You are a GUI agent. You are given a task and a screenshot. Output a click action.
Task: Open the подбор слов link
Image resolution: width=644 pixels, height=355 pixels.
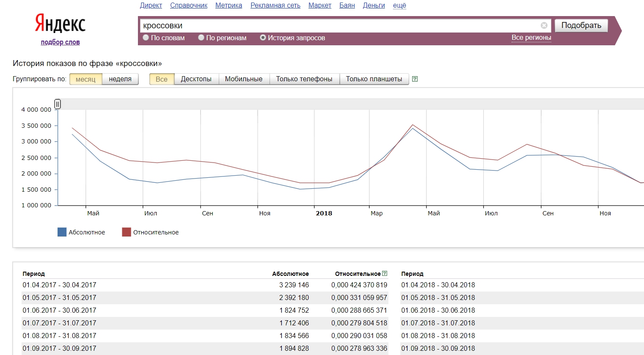point(60,42)
